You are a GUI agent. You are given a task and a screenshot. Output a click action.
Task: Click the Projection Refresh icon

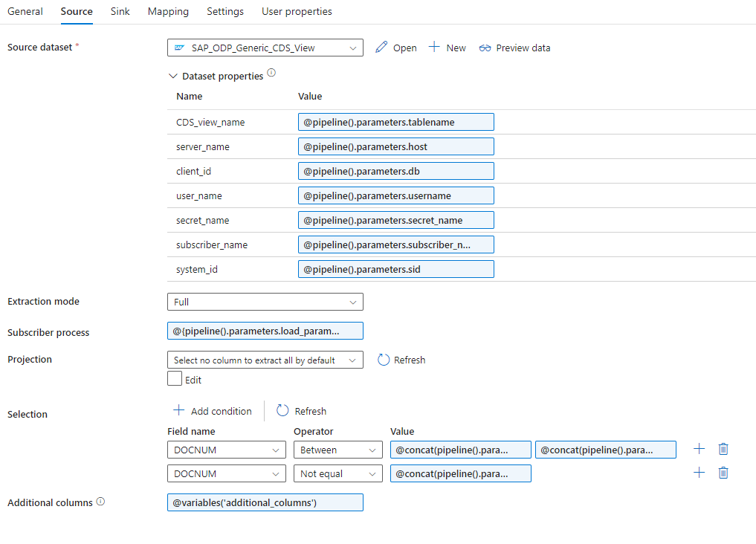384,360
